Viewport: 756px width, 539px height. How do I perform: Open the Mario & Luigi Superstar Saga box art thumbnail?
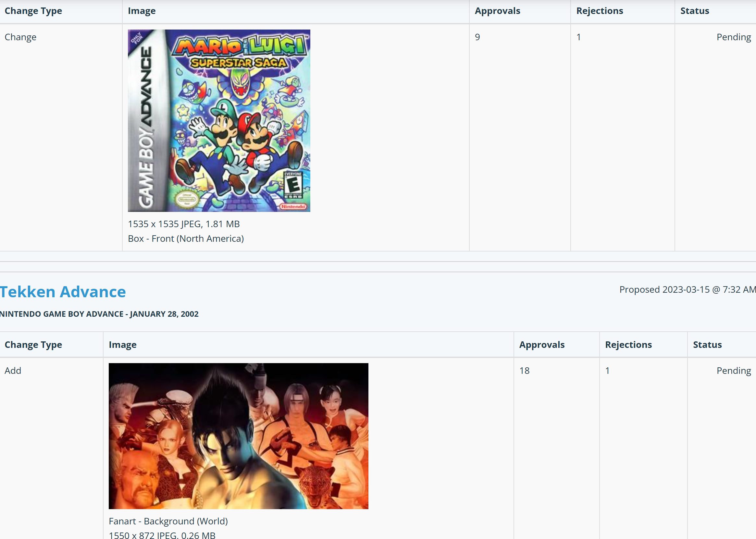click(219, 121)
